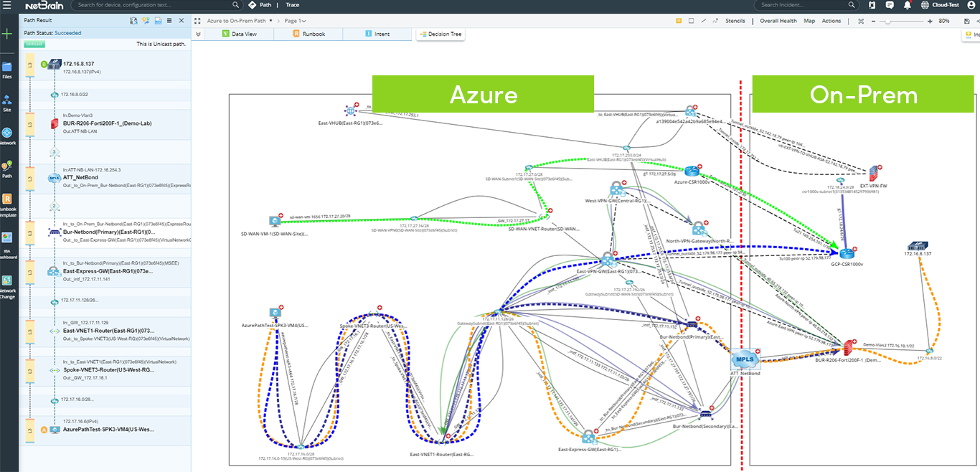Click the MPLS ATT NetBond cloud node on map
This screenshot has width=980, height=472.
tap(745, 359)
